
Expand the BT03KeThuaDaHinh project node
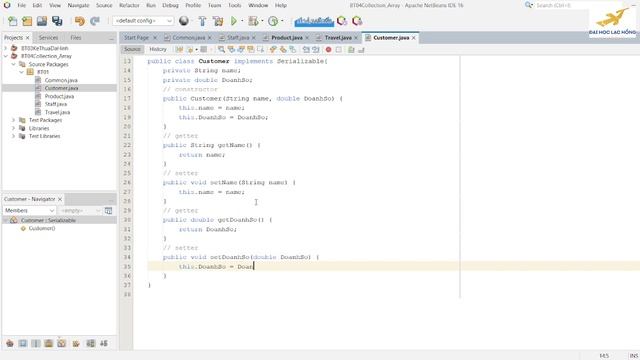coord(6,48)
